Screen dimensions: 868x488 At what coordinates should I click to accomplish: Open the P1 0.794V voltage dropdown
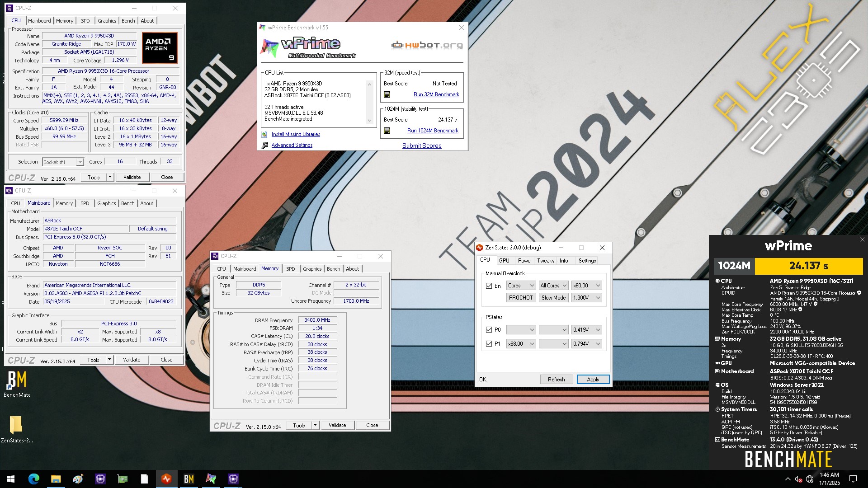(x=586, y=344)
